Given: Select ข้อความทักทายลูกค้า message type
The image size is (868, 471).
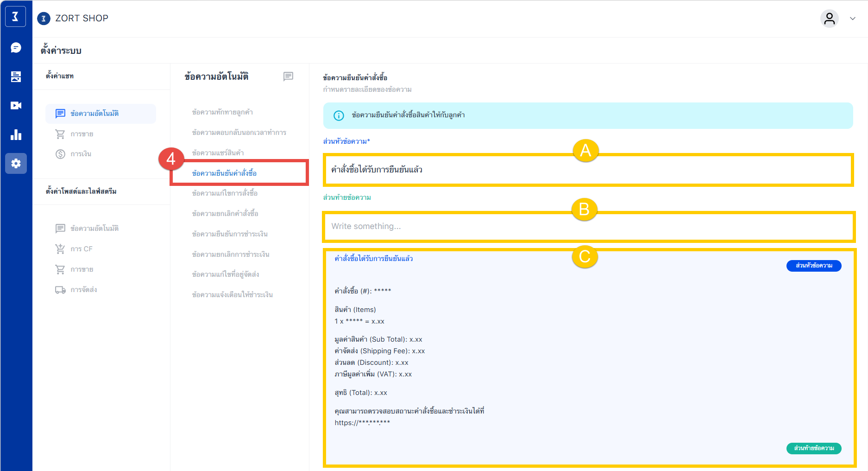Looking at the screenshot, I should (x=222, y=112).
